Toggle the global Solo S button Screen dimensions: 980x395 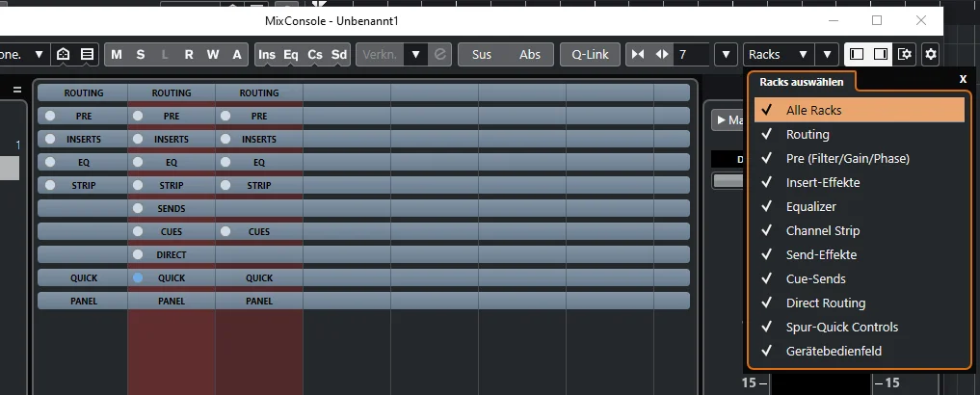click(x=141, y=54)
